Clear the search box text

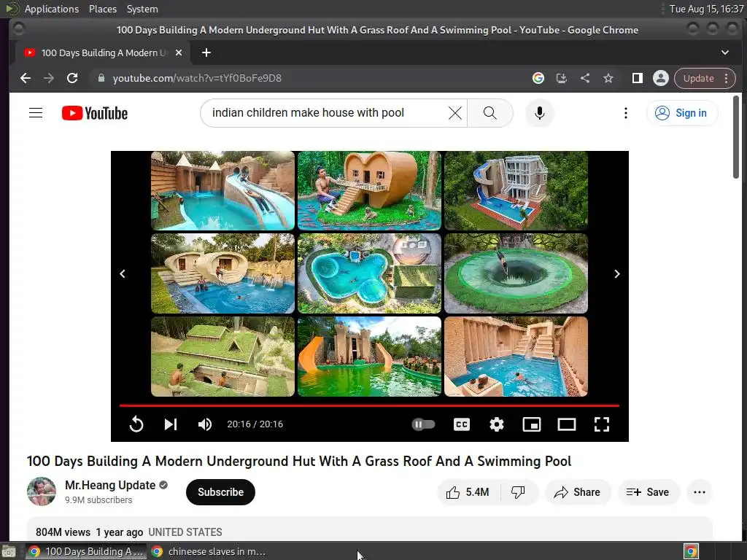[455, 113]
